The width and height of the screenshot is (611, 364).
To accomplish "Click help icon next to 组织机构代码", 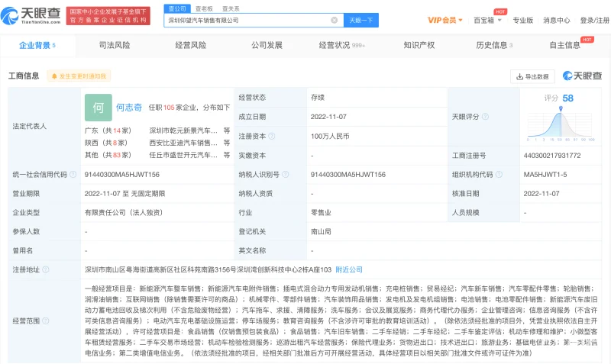I will click(x=499, y=175).
